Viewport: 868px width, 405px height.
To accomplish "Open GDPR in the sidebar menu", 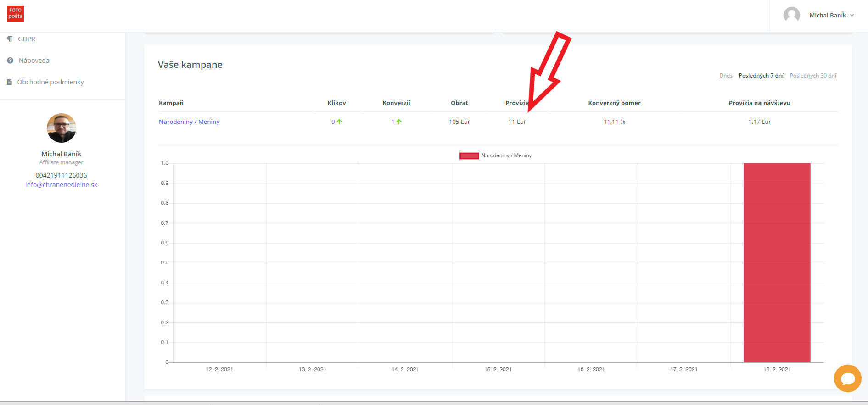I will tap(27, 39).
